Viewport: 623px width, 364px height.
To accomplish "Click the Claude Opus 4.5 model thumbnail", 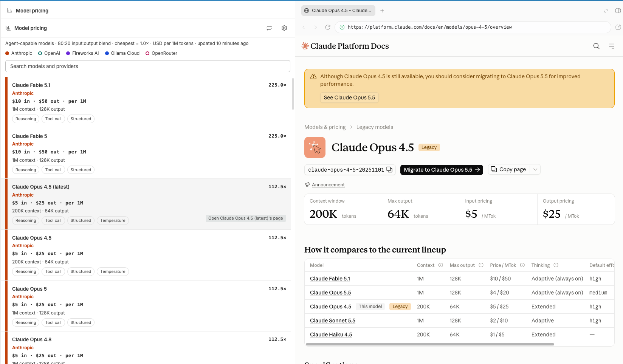I will pyautogui.click(x=315, y=147).
